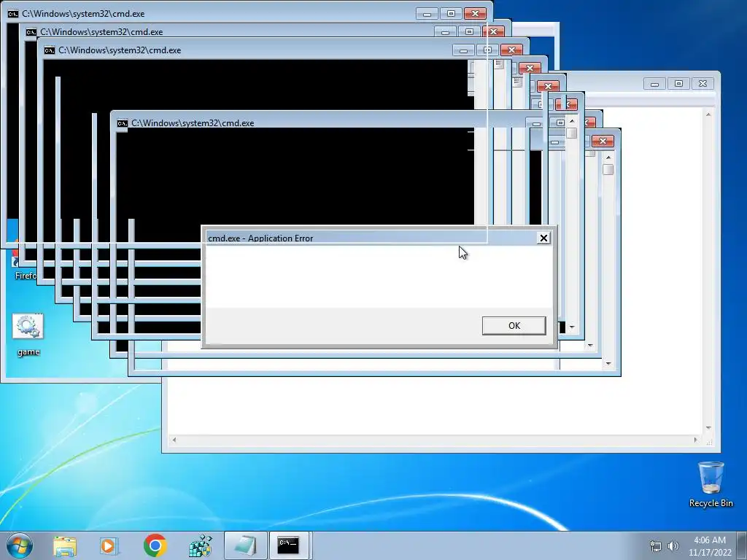Screen dimensions: 747x560
Task: Open system menu icon of second cmd window
Action: point(31,32)
